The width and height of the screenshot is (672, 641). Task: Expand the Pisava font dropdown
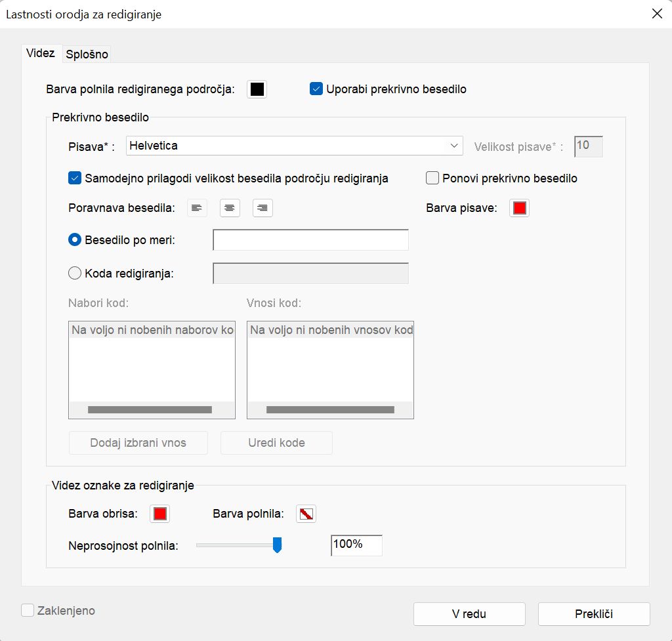click(294, 146)
